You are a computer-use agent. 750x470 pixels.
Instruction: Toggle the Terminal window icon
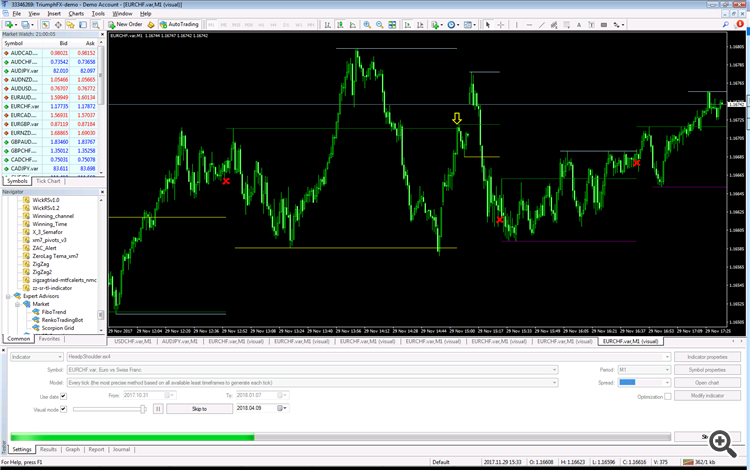(83, 24)
